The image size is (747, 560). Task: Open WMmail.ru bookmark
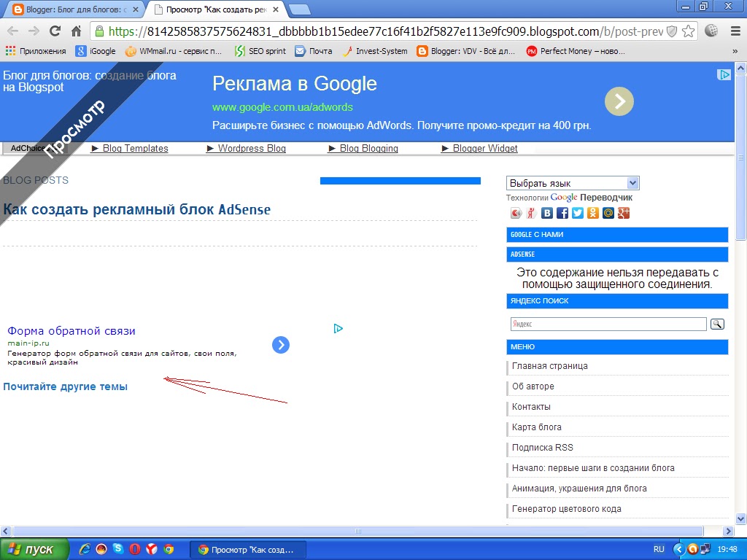tap(174, 51)
